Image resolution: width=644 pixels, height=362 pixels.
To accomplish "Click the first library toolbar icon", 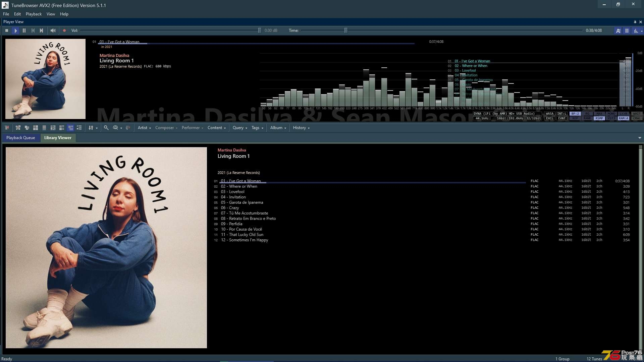I will (x=7, y=128).
